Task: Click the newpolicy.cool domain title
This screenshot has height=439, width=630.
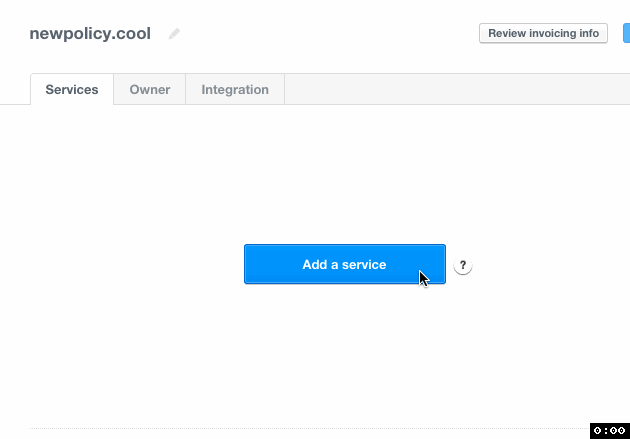Action: (x=90, y=34)
